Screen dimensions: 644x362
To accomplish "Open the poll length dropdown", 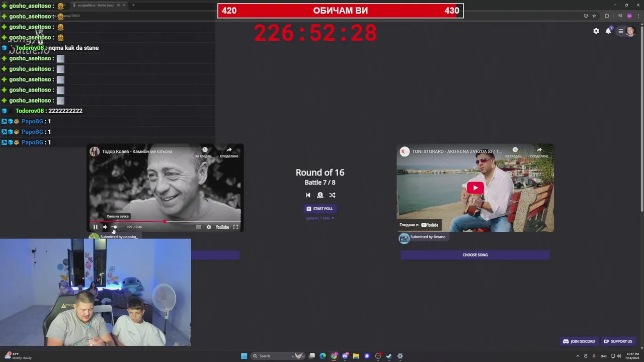I will [x=320, y=218].
